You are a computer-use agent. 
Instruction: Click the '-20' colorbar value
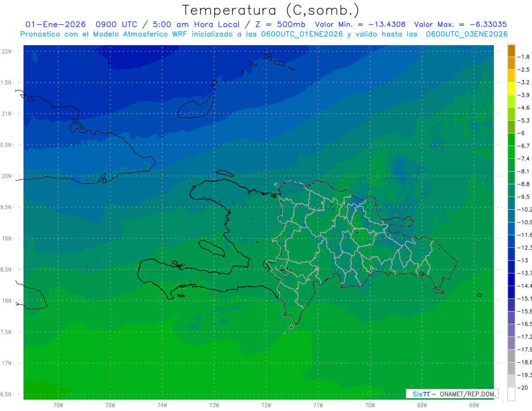coord(523,388)
